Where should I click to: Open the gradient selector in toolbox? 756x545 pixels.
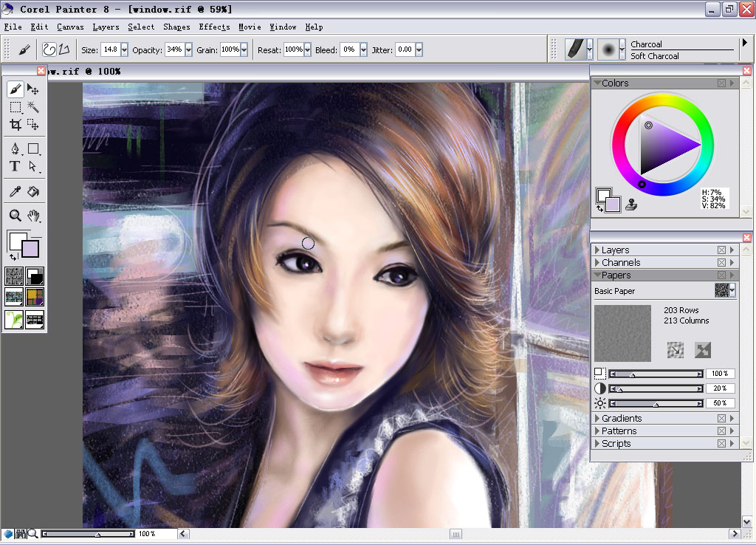pos(35,276)
